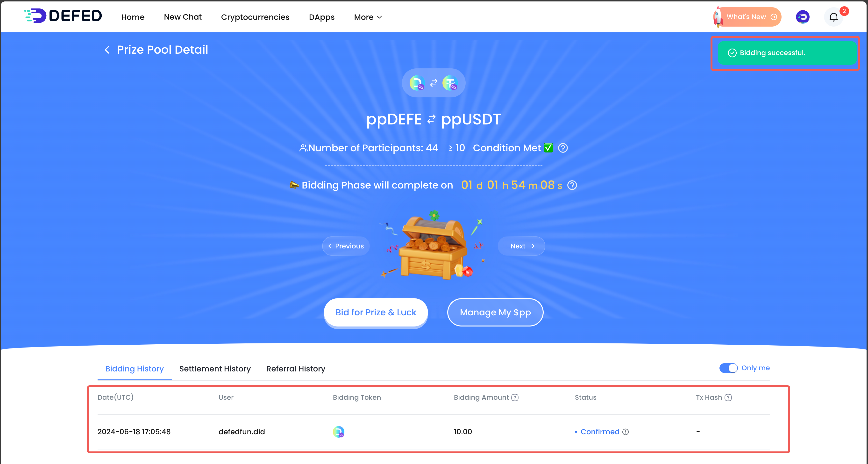Click the ppDEFE token icon in history row
This screenshot has width=868, height=464.
338,432
